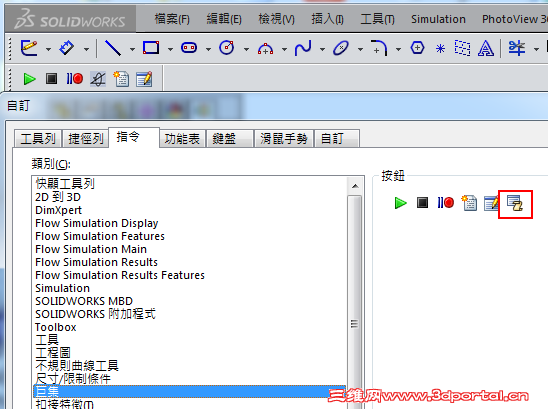This screenshot has height=409, width=548.
Task: Switch to the 鍵盤 tab
Action: pos(230,139)
